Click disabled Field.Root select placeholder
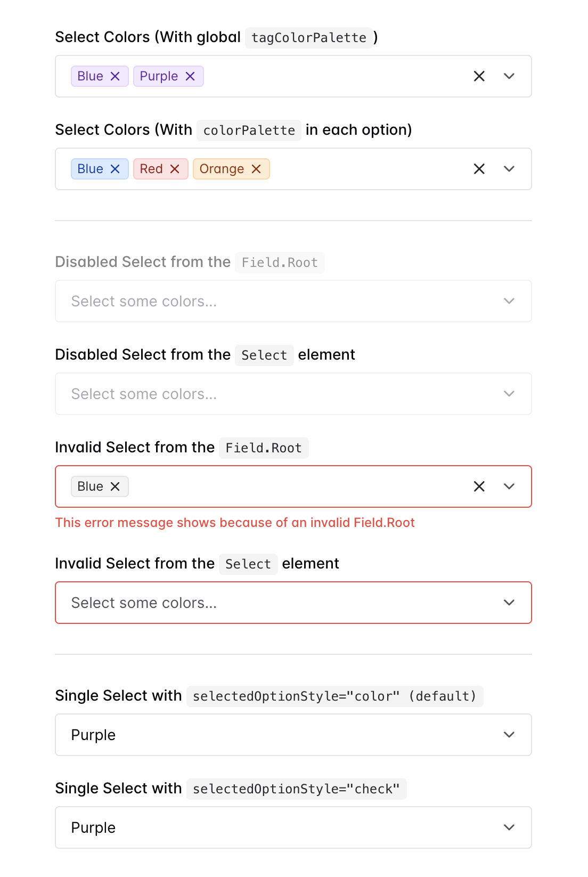The image size is (588, 877). [x=144, y=302]
